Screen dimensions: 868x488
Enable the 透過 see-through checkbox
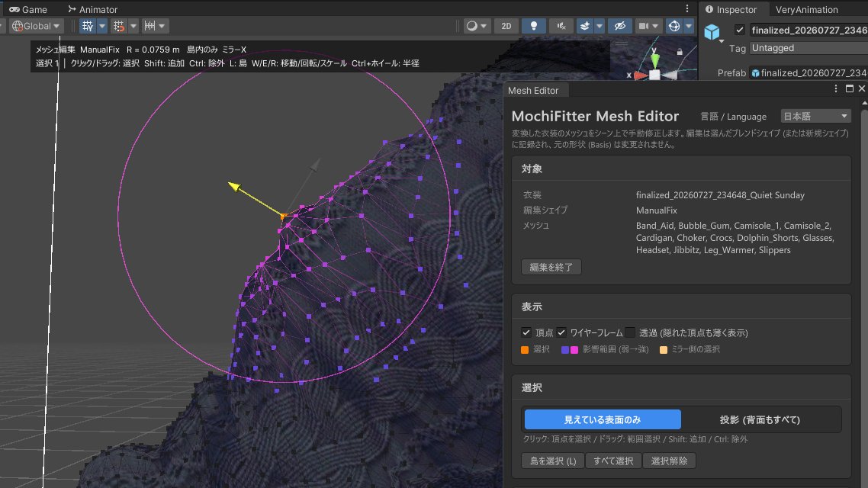tap(630, 332)
